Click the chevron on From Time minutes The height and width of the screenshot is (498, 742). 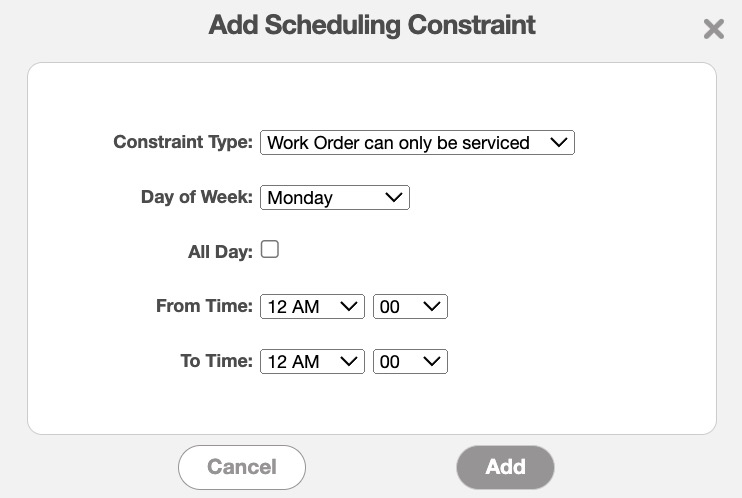coord(432,307)
